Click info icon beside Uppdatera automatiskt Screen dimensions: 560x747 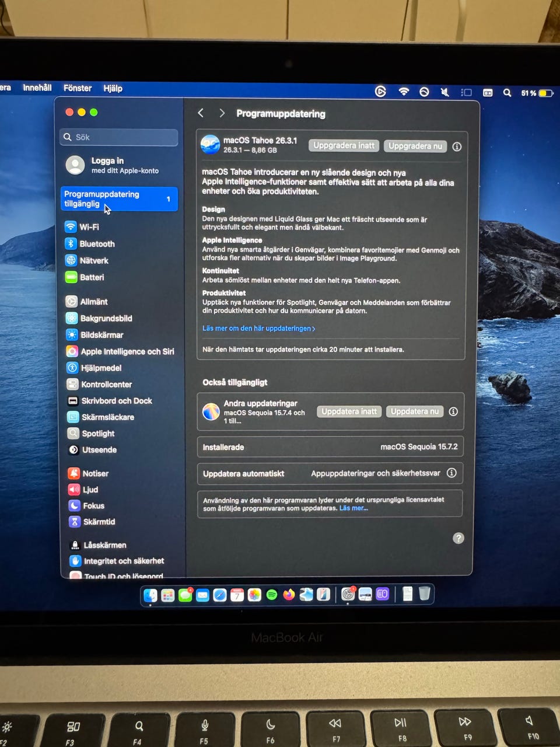click(x=452, y=473)
